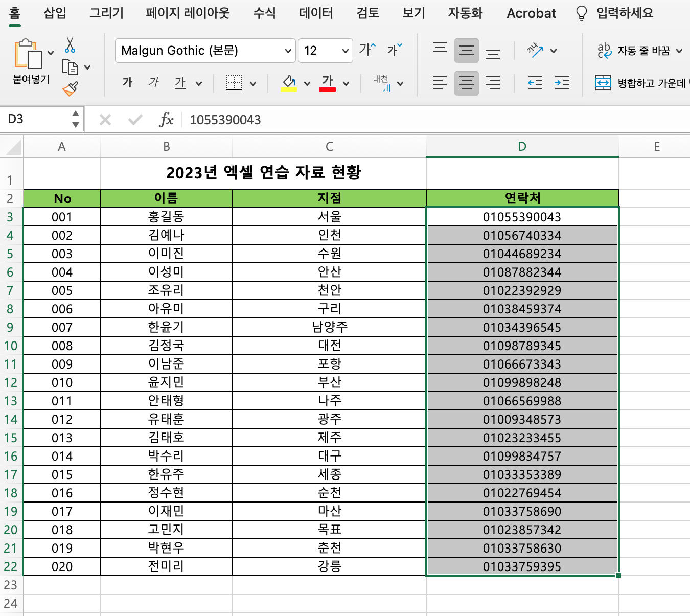Open the 자동화 ribbon tab
Viewport: 690px width, 616px height.
(465, 13)
